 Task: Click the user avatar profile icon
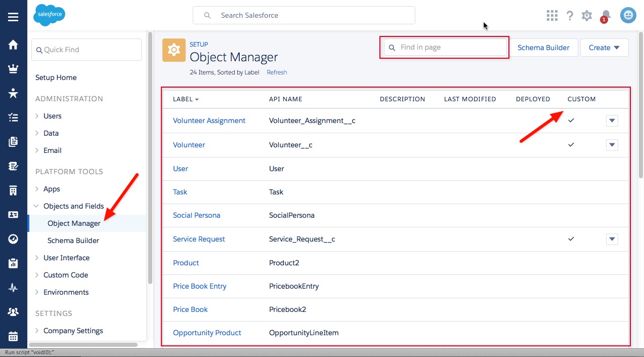coord(628,16)
